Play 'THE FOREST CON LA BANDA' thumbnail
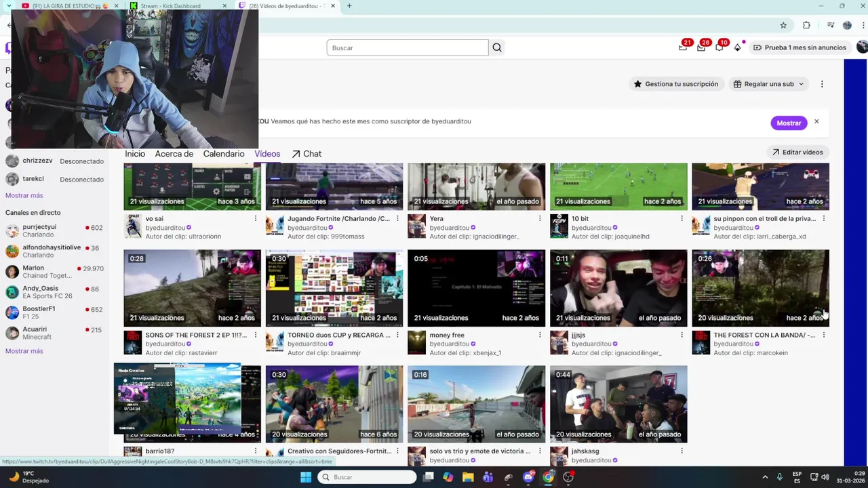This screenshot has height=488, width=868. [760, 288]
